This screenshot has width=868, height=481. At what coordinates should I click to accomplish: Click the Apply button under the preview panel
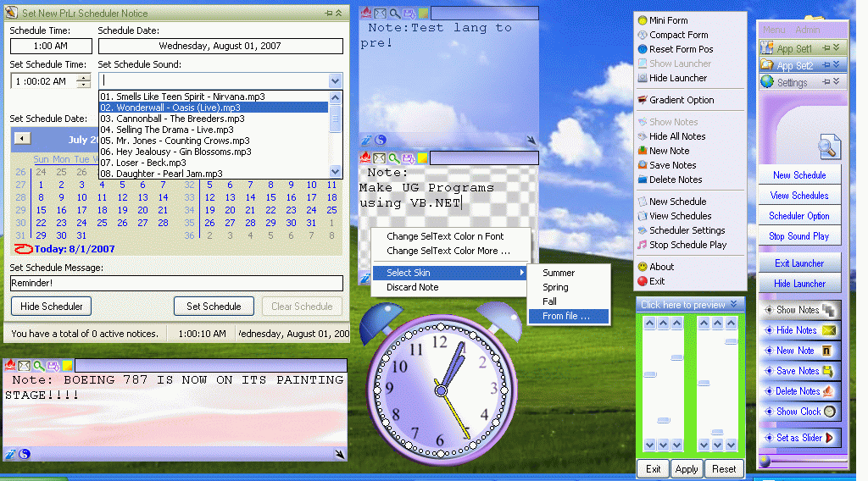tap(687, 469)
